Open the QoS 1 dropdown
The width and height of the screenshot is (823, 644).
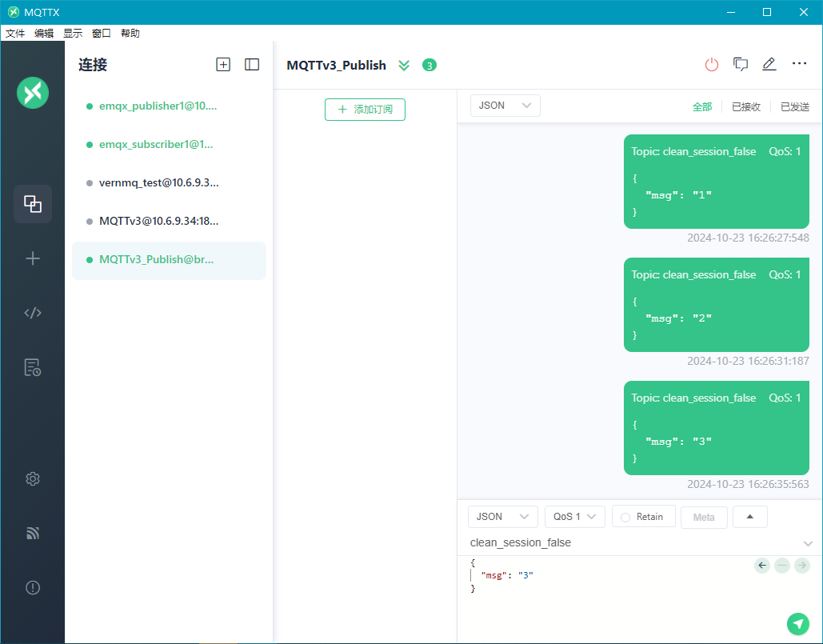pos(575,517)
